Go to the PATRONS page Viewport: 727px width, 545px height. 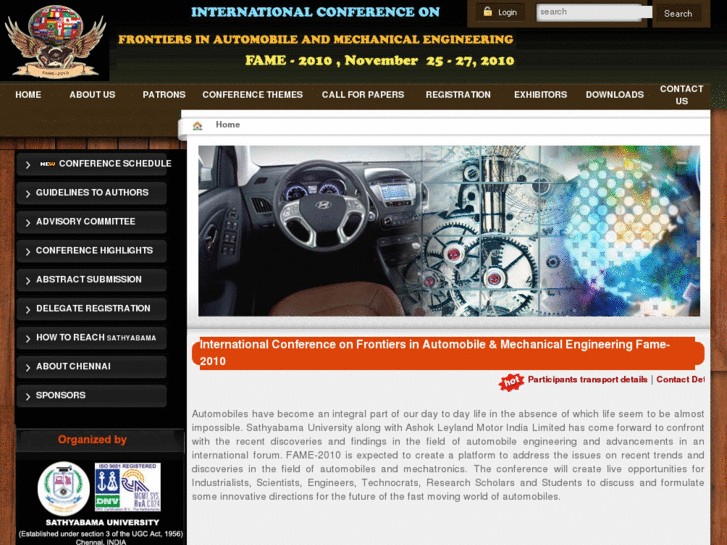(x=164, y=95)
